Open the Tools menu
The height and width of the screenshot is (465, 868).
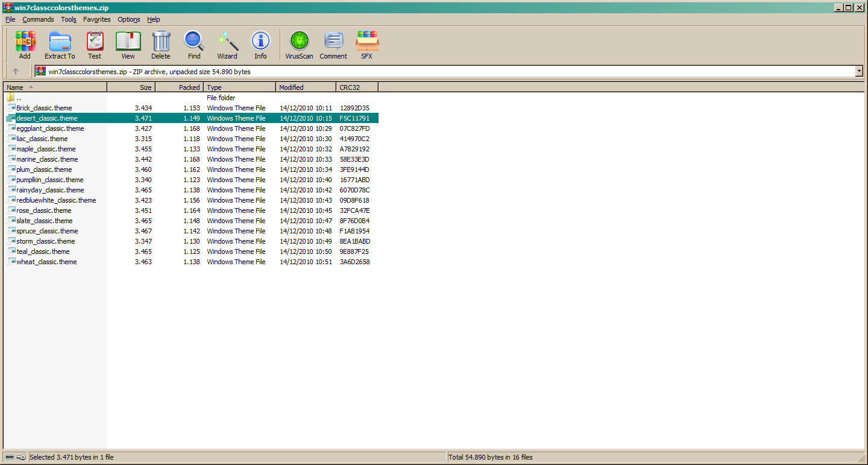point(69,19)
